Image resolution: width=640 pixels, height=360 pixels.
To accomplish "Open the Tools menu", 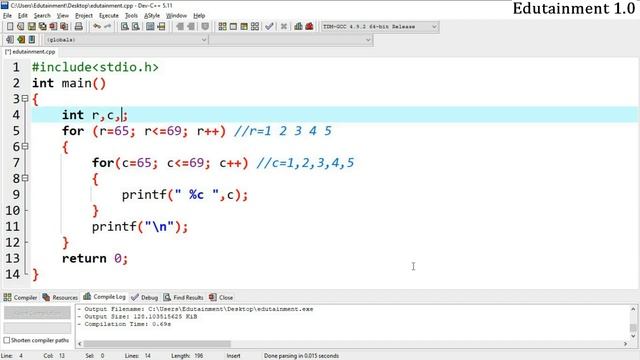I will [131, 16].
